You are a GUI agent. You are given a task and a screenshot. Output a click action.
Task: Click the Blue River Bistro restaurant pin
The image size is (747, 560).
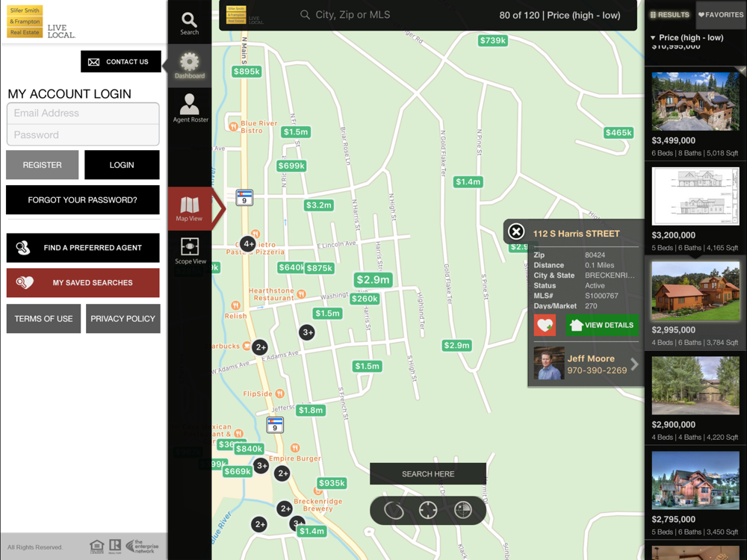233,126
